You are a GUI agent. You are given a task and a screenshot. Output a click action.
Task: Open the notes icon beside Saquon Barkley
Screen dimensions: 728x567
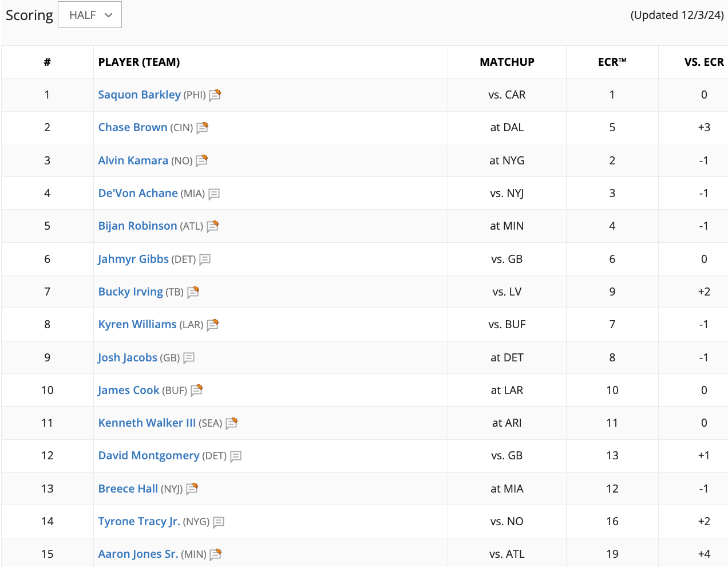(215, 95)
